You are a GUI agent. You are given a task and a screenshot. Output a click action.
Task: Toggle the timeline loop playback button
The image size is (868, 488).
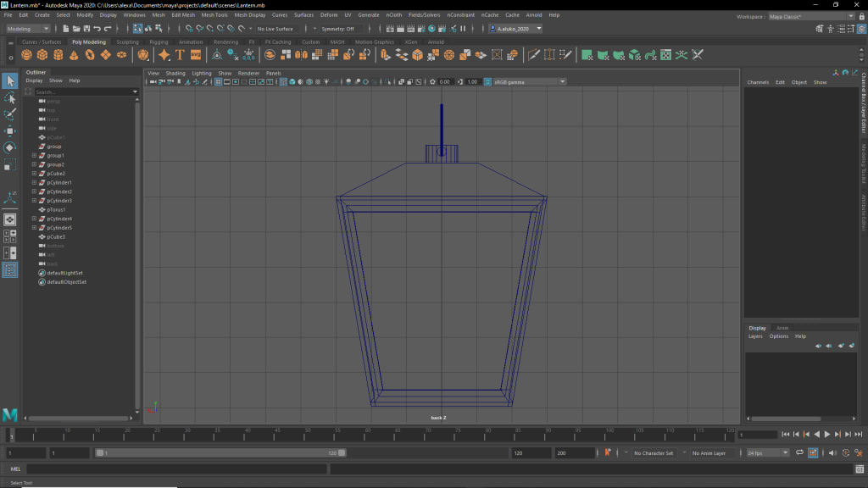pyautogui.click(x=798, y=453)
